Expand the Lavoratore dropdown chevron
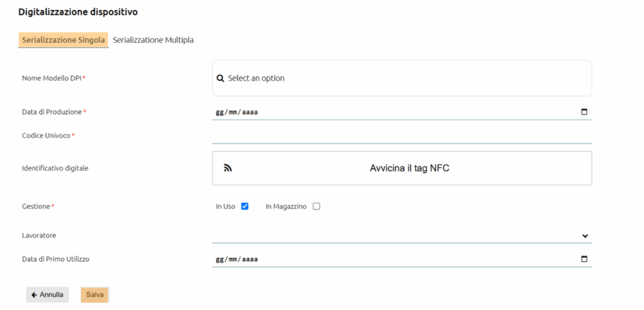Screen dimensions: 644x310 click(x=585, y=236)
